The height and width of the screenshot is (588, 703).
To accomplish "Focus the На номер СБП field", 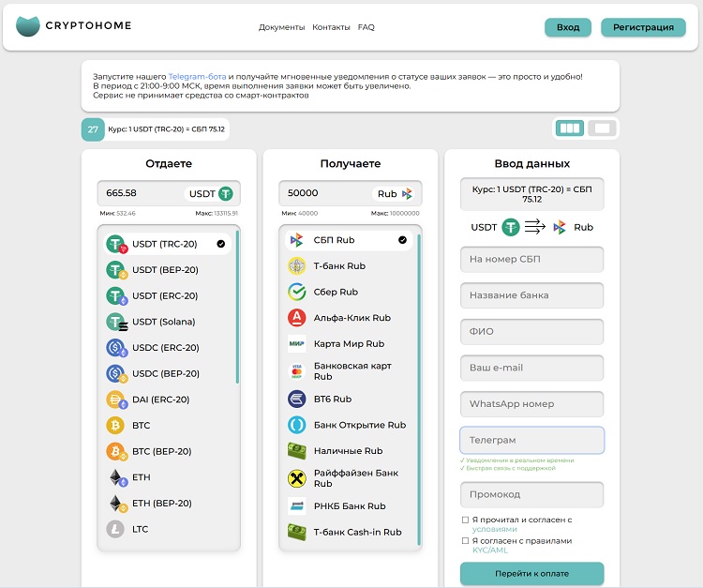I will click(x=531, y=259).
